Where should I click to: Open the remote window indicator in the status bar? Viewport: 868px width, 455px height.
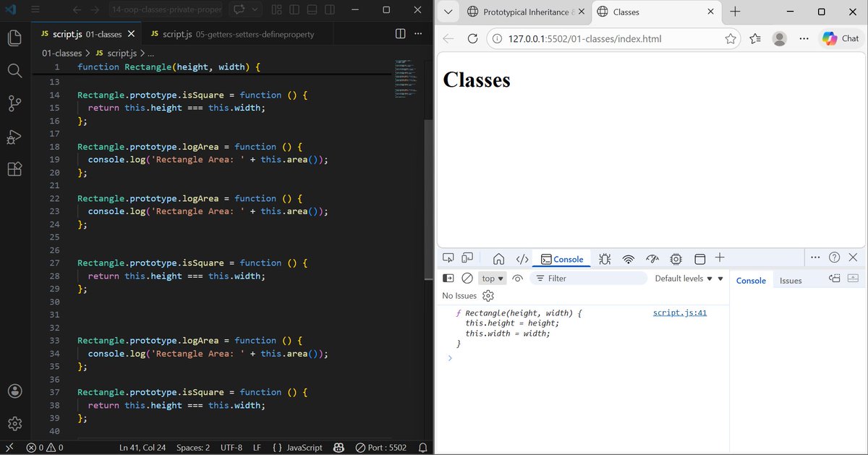[10, 448]
